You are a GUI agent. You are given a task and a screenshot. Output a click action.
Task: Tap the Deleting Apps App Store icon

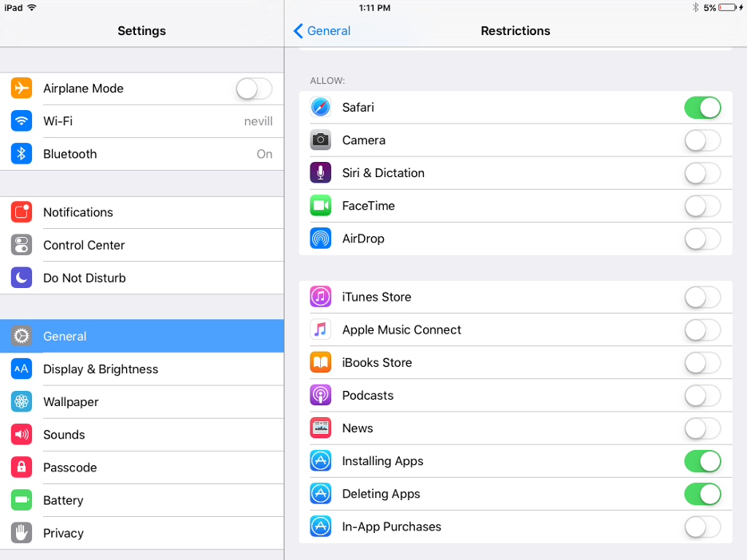pyautogui.click(x=321, y=494)
